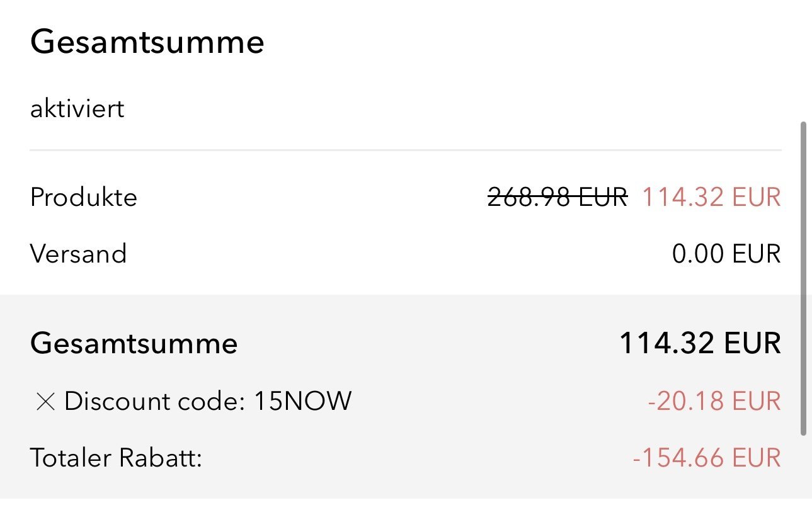Click the white strip below Totaler Rabatt

point(406,513)
